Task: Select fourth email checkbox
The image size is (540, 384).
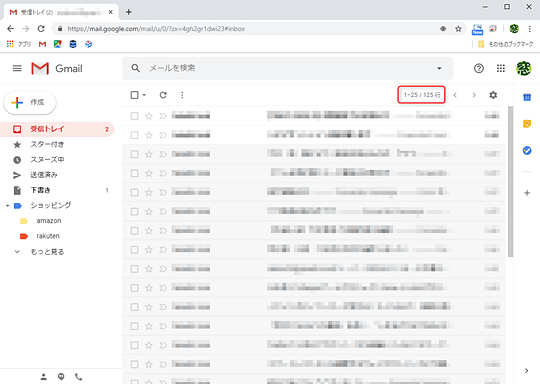Action: click(134, 173)
